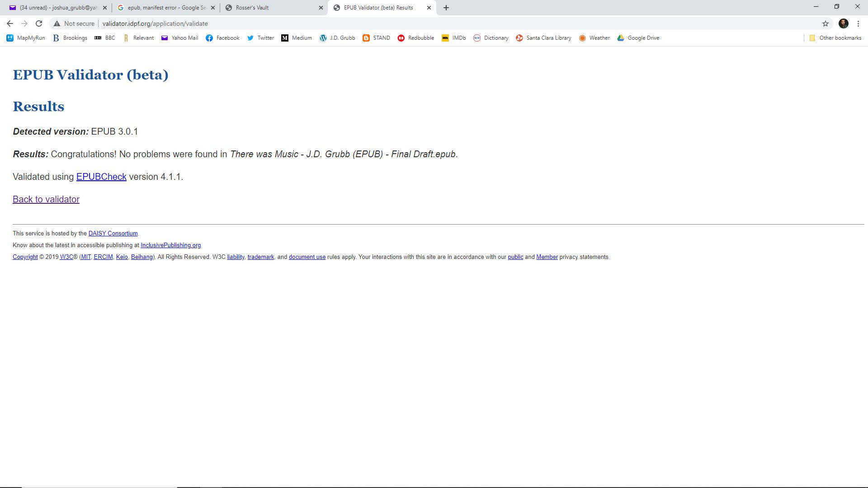The height and width of the screenshot is (488, 868).
Task: Open a new tab with the plus button
Action: [x=446, y=8]
